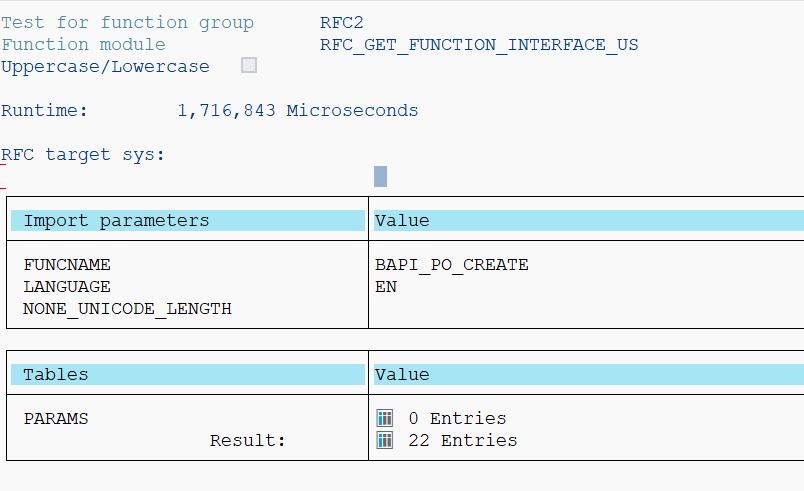Click the '22 Entries' result text

pyautogui.click(x=463, y=441)
